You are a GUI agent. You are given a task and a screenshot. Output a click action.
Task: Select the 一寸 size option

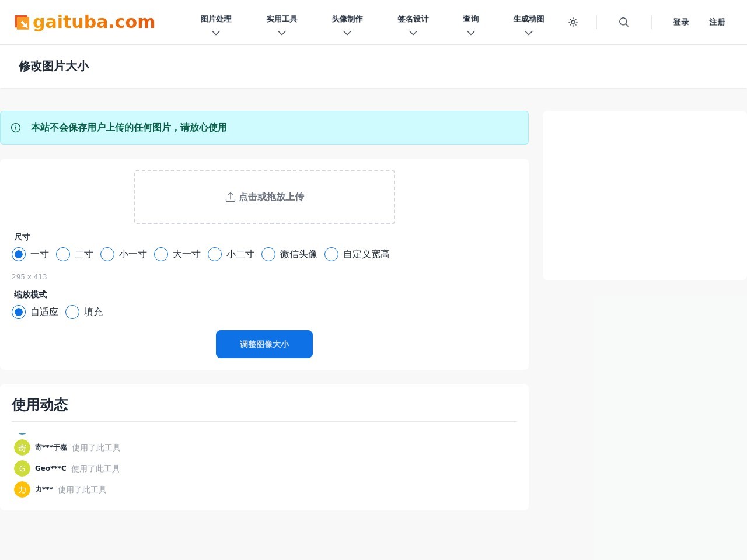pos(19,254)
